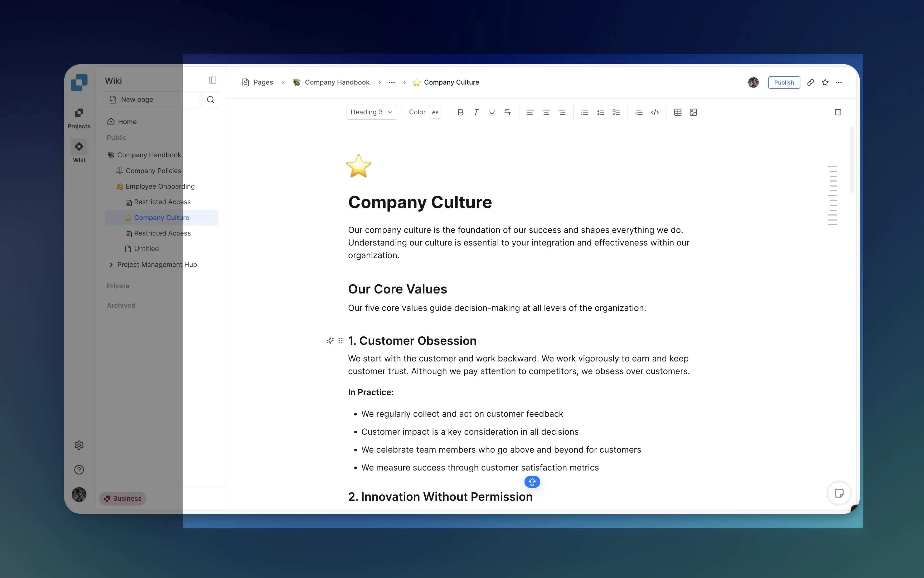The height and width of the screenshot is (578, 924).
Task: Switch to Projects in left rail
Action: coord(79,118)
